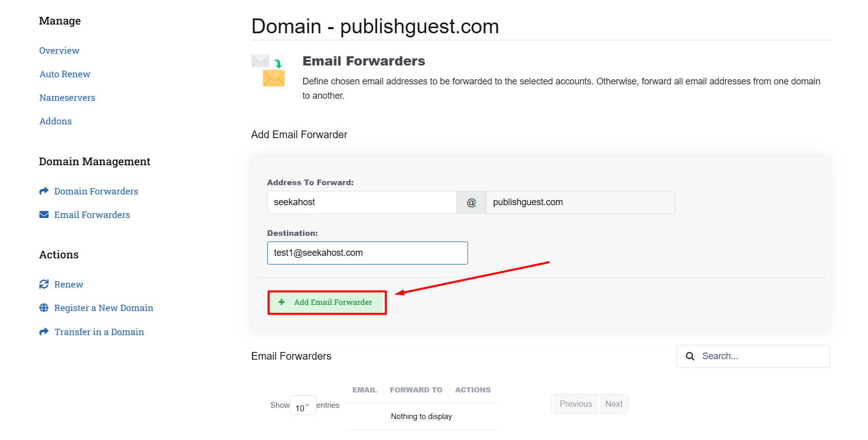Open Auto Renew settings link
This screenshot has height=440, width=868.
pyautogui.click(x=65, y=74)
